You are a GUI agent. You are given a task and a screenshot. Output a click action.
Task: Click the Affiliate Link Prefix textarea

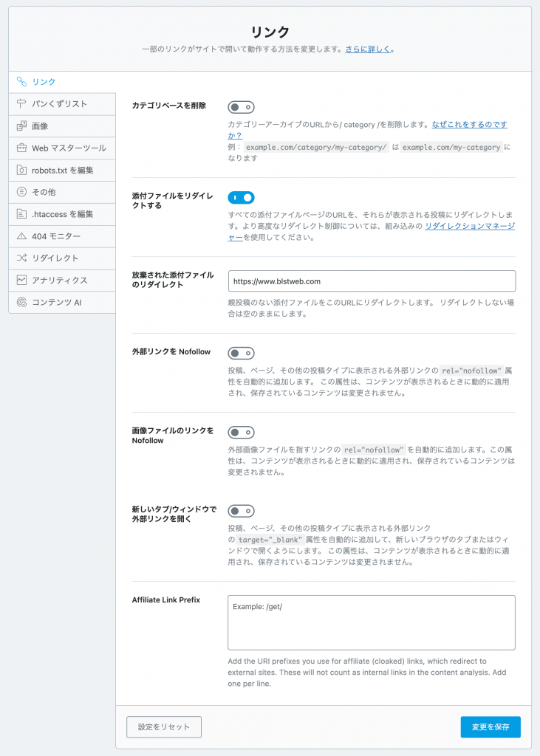click(x=372, y=622)
